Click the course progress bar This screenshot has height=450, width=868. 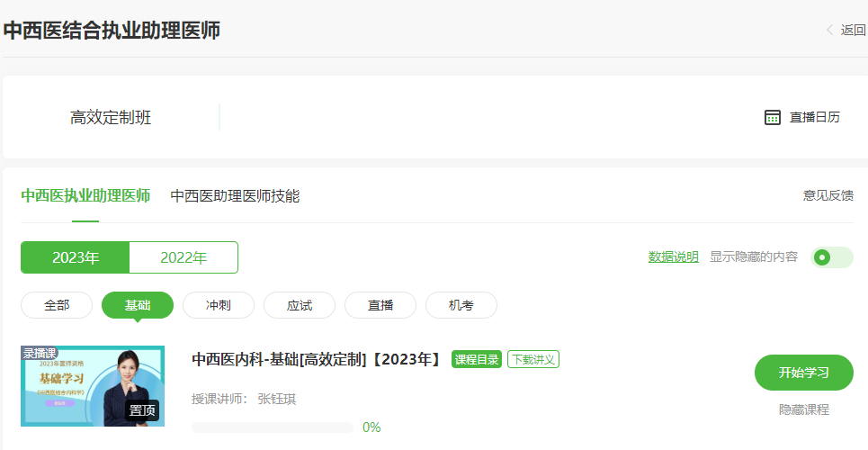pyautogui.click(x=273, y=427)
